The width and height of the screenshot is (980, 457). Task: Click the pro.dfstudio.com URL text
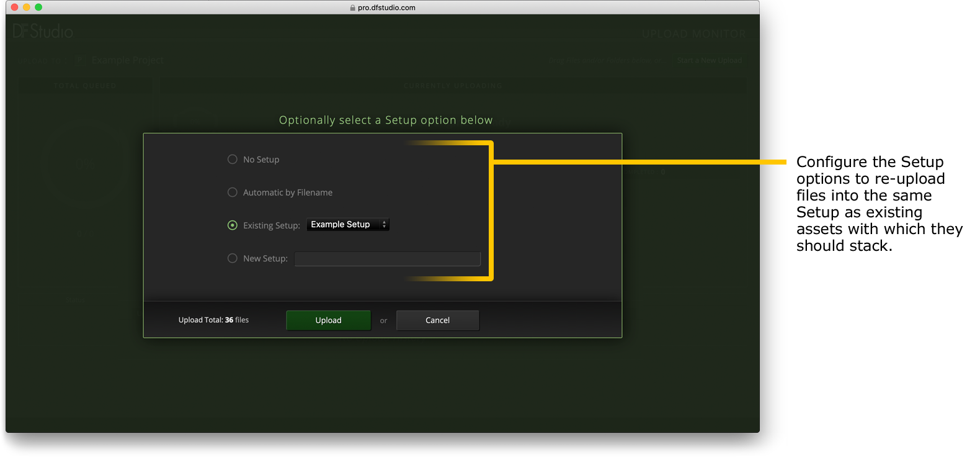(386, 8)
